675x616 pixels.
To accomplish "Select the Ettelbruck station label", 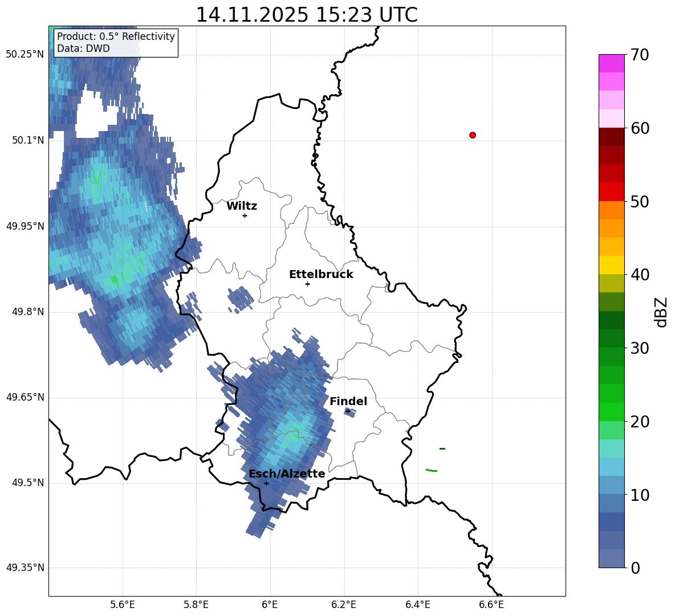I will tap(321, 275).
